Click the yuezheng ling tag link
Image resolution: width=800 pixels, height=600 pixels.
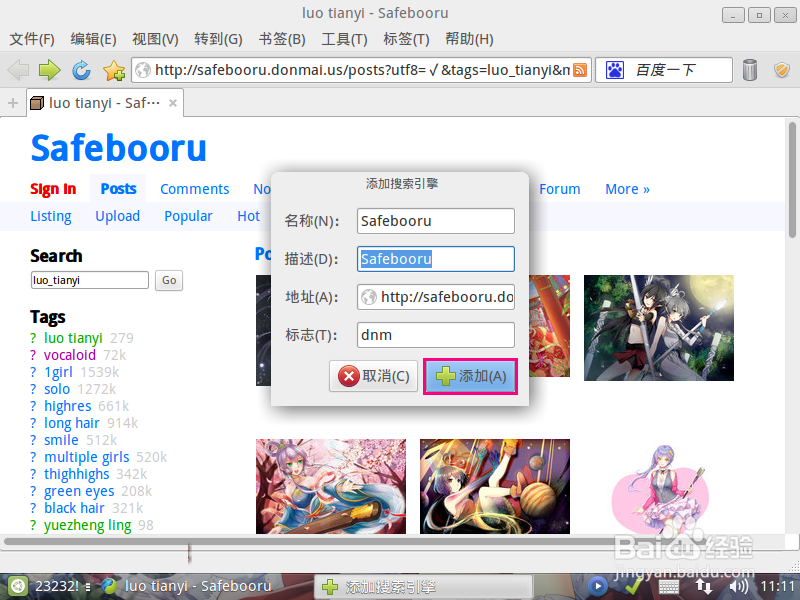[87, 525]
